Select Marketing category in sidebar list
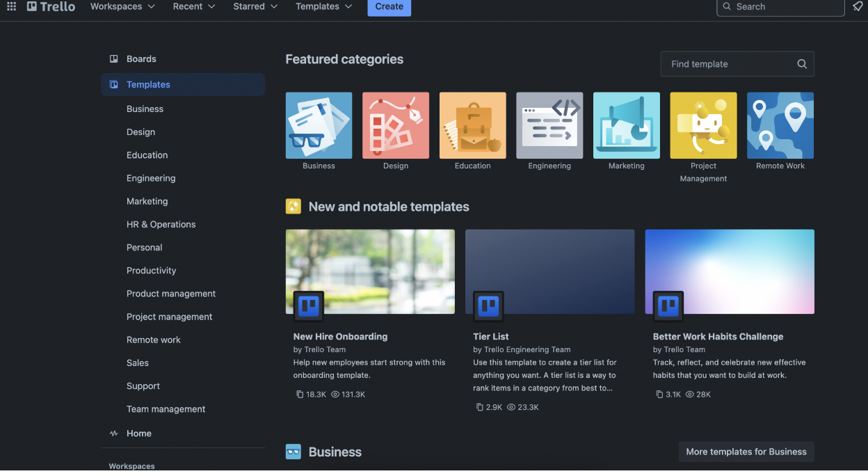This screenshot has height=476, width=868. [147, 201]
